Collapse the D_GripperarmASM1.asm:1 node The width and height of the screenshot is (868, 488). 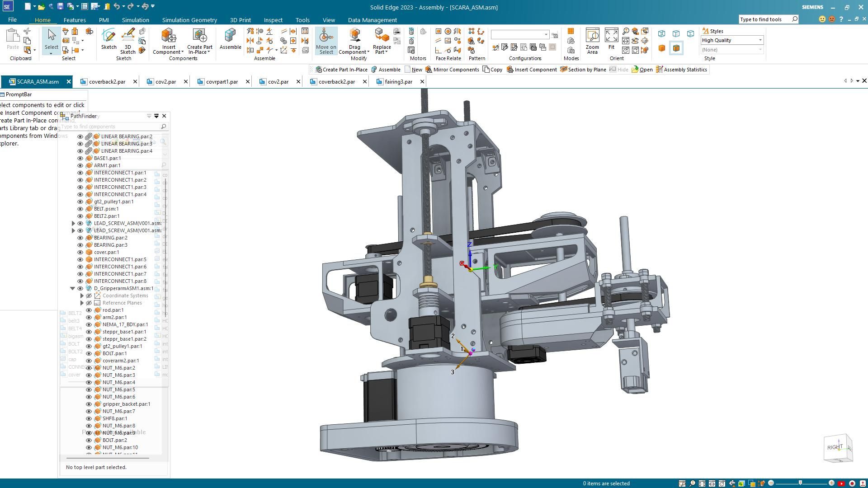point(72,288)
